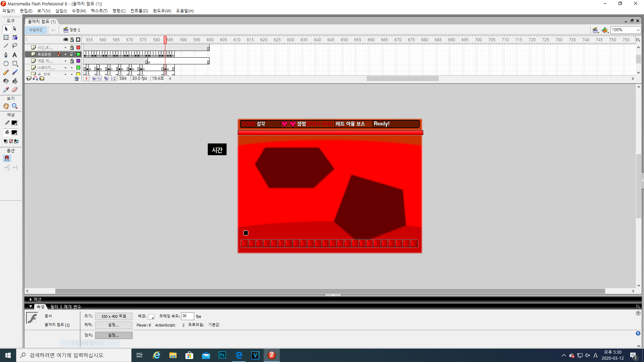Screen dimensions: 644x362
Task: Select the Text tool
Action: [x=15, y=55]
